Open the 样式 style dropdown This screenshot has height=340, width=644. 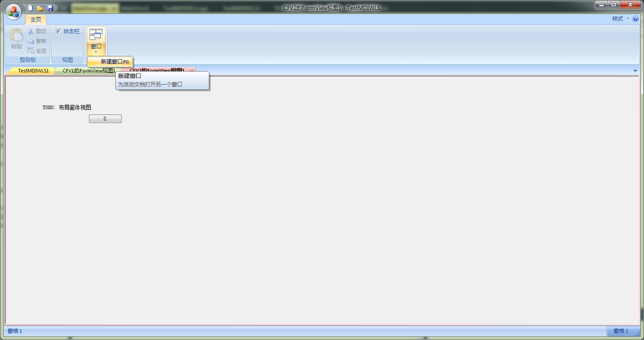(x=620, y=19)
